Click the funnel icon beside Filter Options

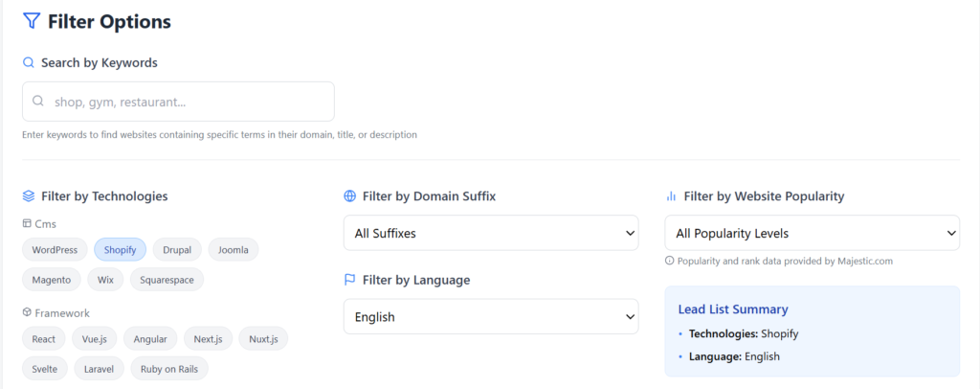(x=32, y=21)
